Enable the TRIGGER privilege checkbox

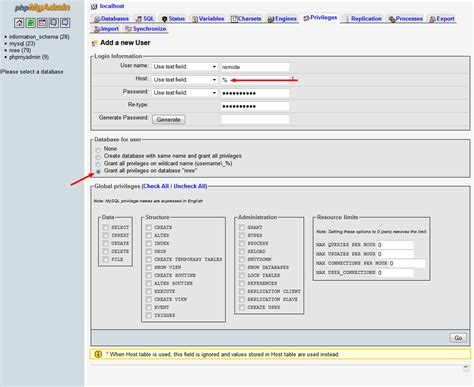click(149, 315)
